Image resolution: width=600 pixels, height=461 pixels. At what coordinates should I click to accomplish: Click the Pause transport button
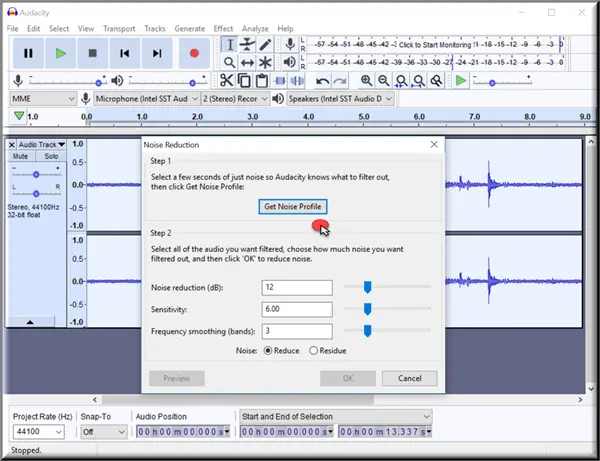[29, 53]
